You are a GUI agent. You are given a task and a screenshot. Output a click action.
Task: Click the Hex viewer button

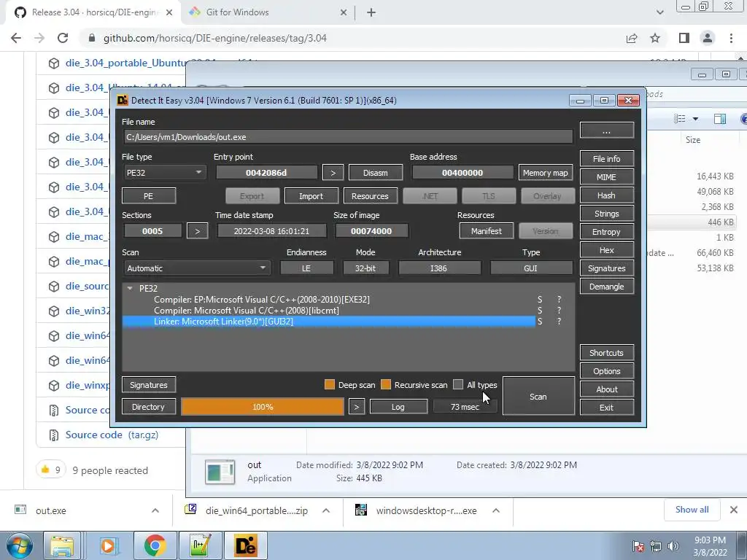pyautogui.click(x=606, y=250)
